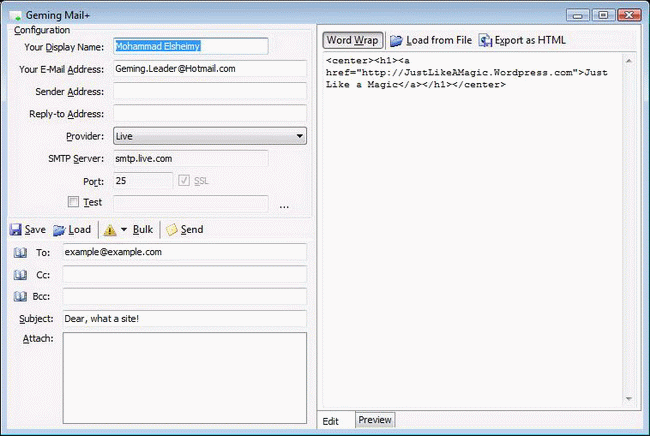The image size is (650, 436).
Task: Click the Bulk button
Action: coord(142,229)
